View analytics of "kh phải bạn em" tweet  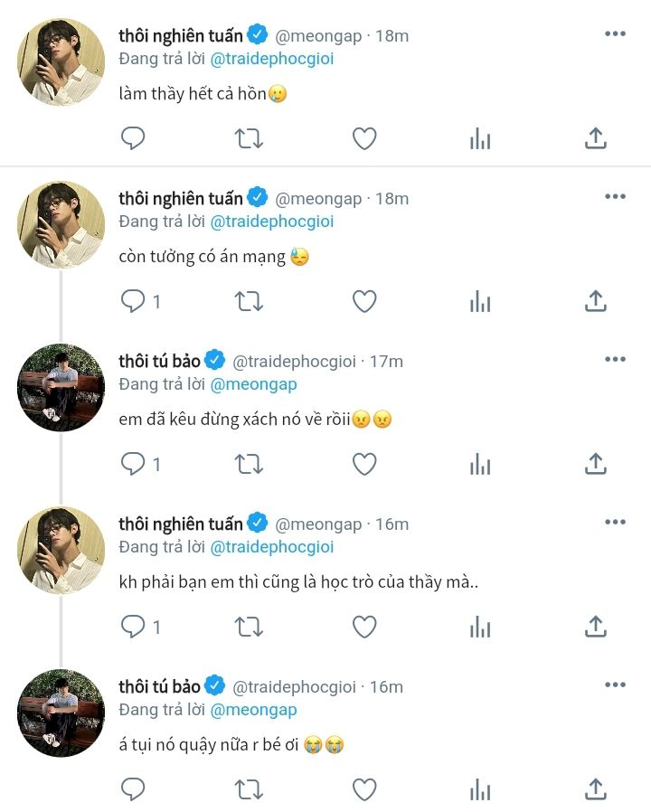tap(480, 627)
